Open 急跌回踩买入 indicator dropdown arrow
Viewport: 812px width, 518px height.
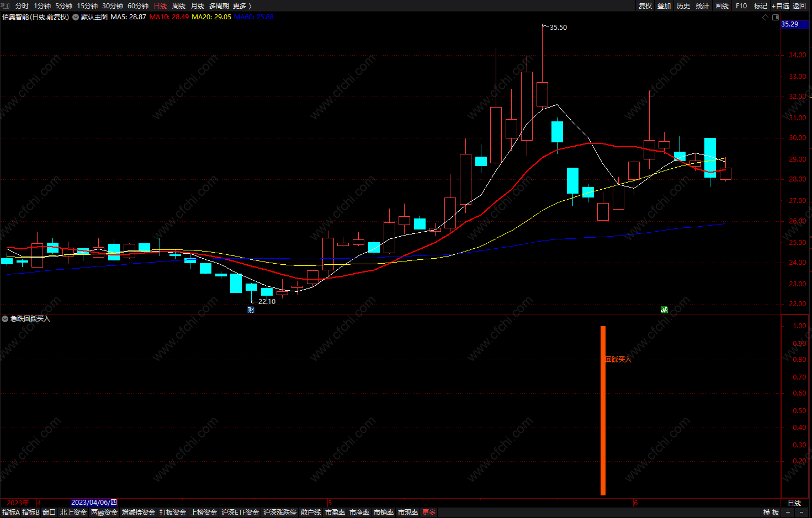coord(5,319)
